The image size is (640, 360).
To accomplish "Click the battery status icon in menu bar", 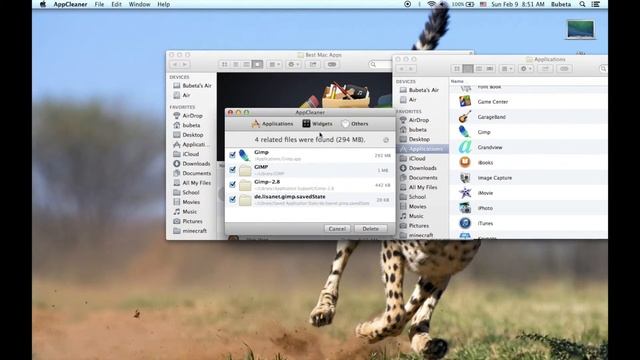I will click(470, 4).
